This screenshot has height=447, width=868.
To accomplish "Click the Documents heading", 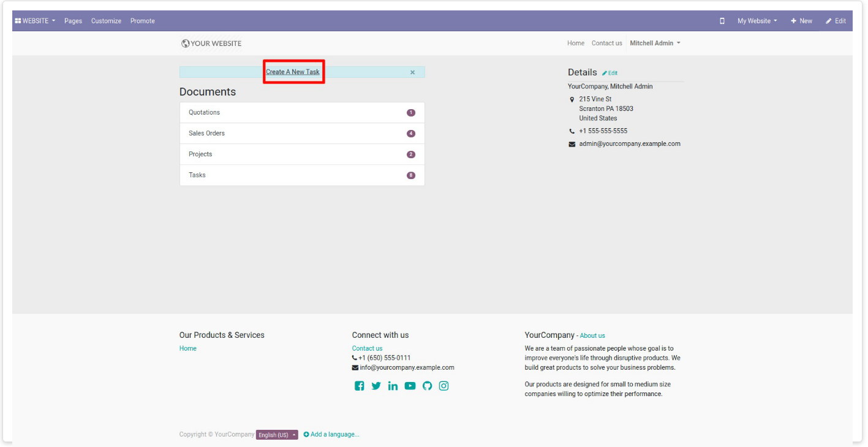I will point(208,92).
